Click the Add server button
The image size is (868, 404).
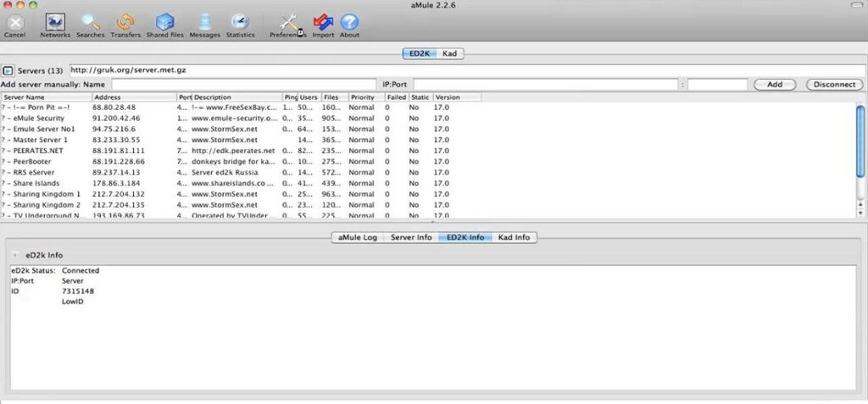(774, 85)
